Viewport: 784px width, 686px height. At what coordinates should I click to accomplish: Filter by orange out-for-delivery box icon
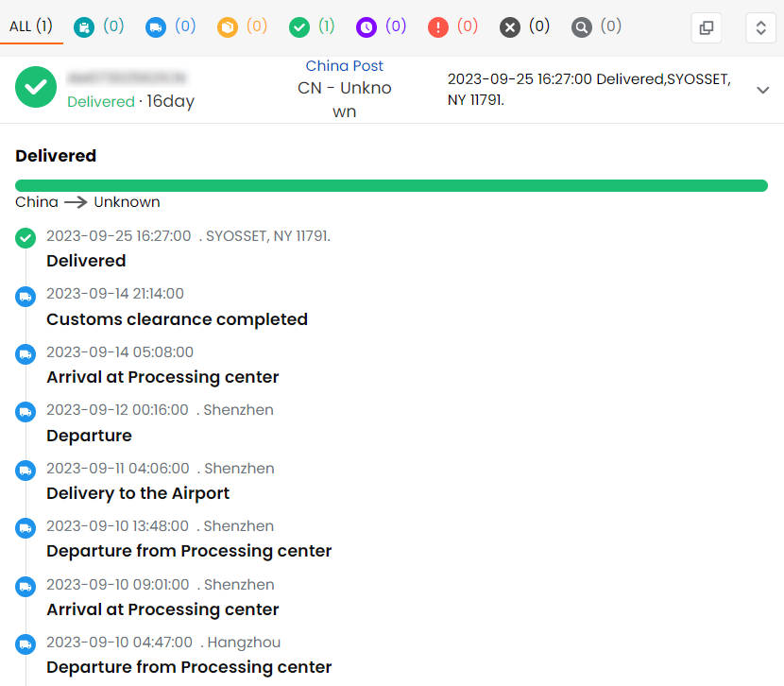point(228,27)
